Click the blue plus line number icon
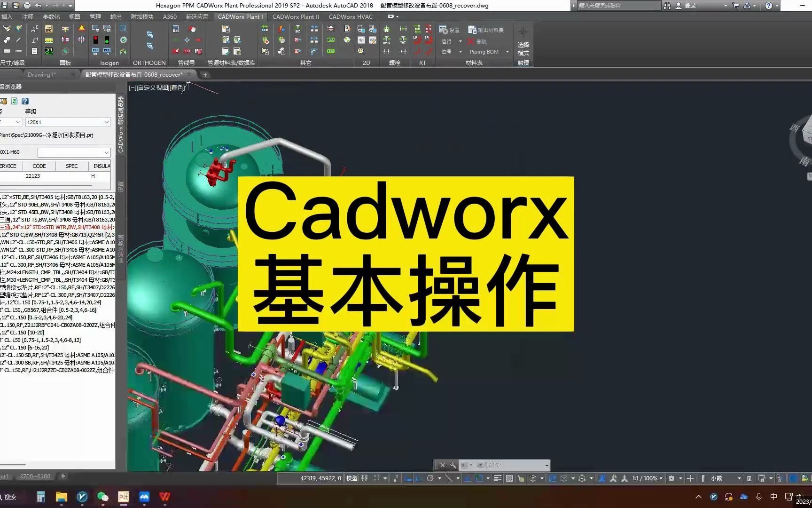The image size is (812, 508). pos(187,40)
